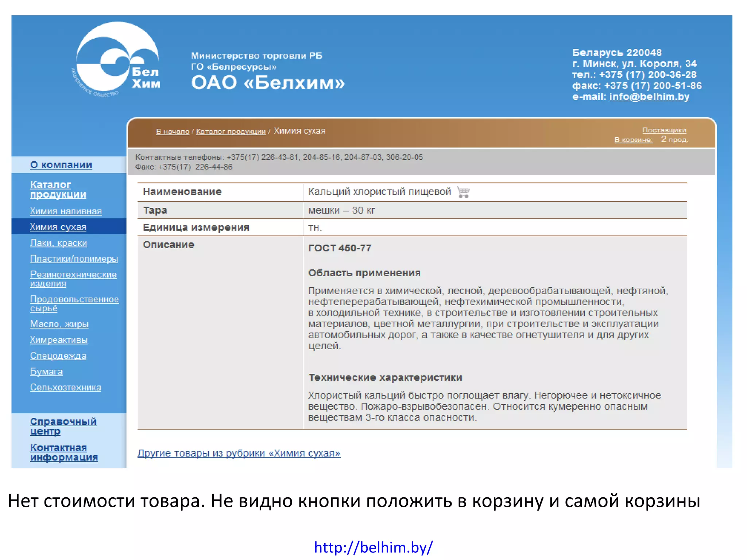Open the 'Химреактивы' category
Viewport: 747px width, 560px height.
59,340
